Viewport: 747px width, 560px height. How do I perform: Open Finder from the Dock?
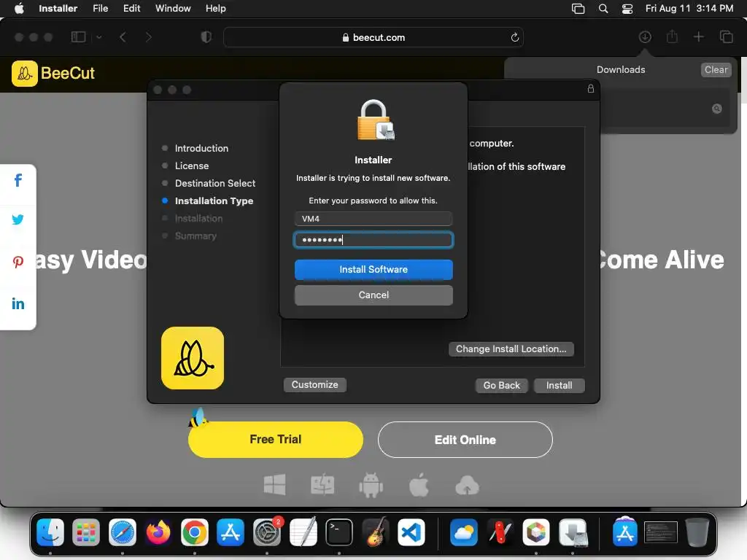(50, 532)
